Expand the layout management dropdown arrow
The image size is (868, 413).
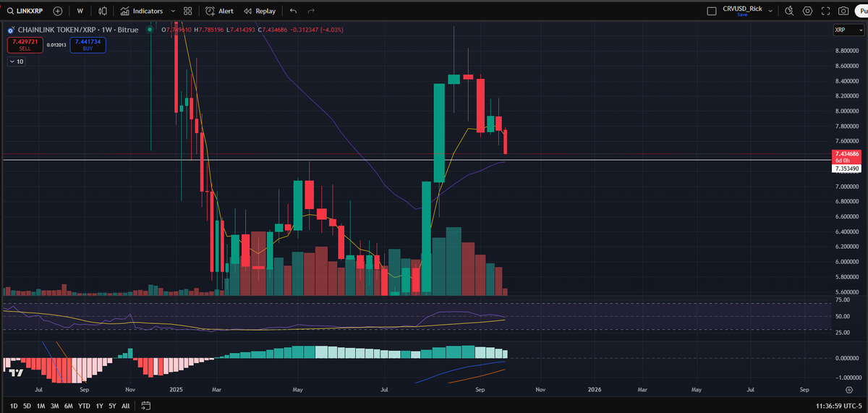770,11
